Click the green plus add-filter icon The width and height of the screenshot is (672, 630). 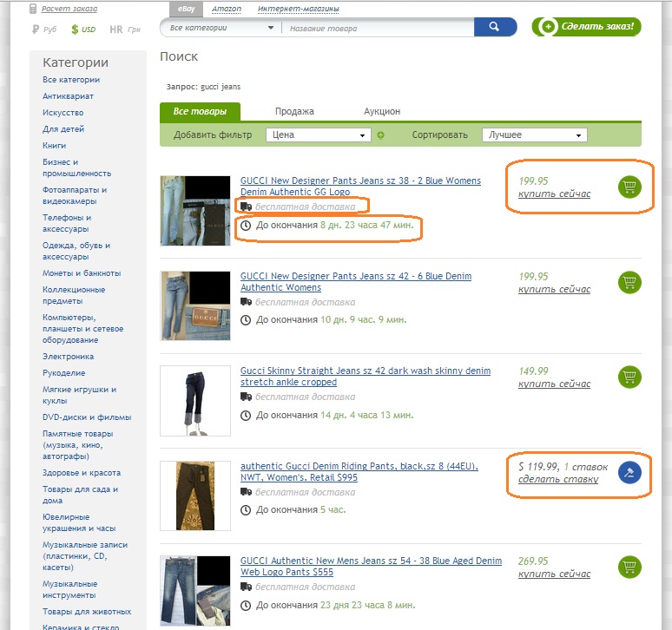point(380,135)
